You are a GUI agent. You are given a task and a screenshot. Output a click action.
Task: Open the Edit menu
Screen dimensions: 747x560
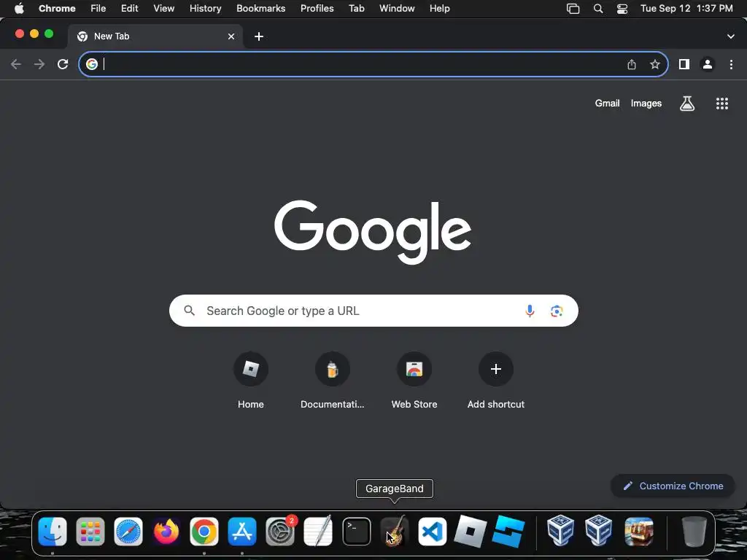130,9
